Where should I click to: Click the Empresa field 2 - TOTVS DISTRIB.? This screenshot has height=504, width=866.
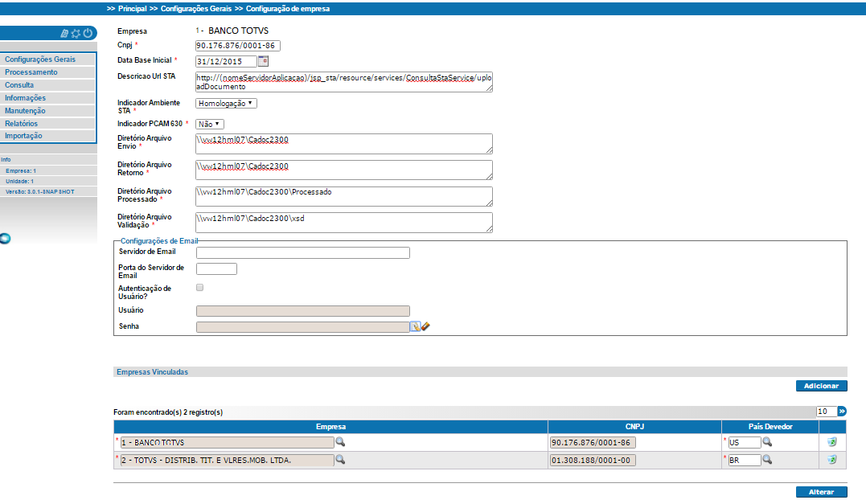tap(227, 460)
